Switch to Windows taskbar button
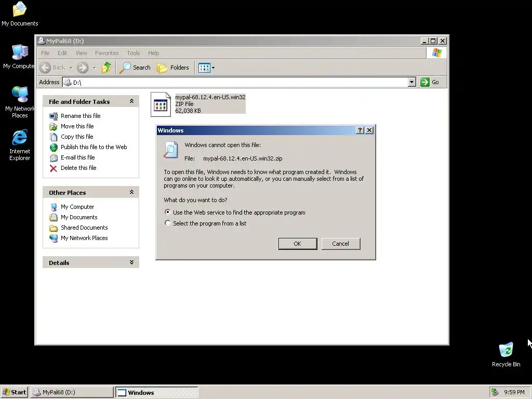 (156, 393)
